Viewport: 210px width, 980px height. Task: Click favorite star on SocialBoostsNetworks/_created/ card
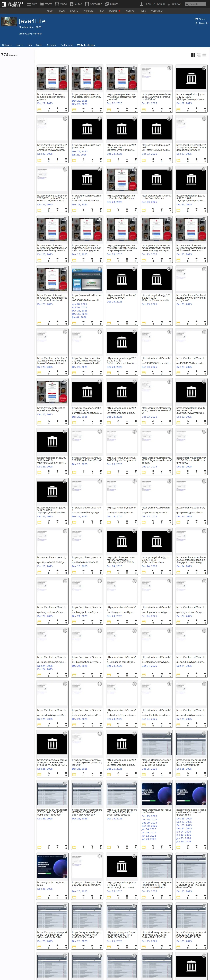point(127,109)
